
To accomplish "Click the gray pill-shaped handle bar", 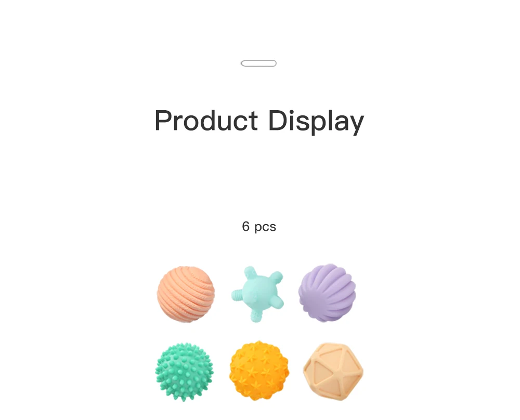I will click(x=258, y=63).
